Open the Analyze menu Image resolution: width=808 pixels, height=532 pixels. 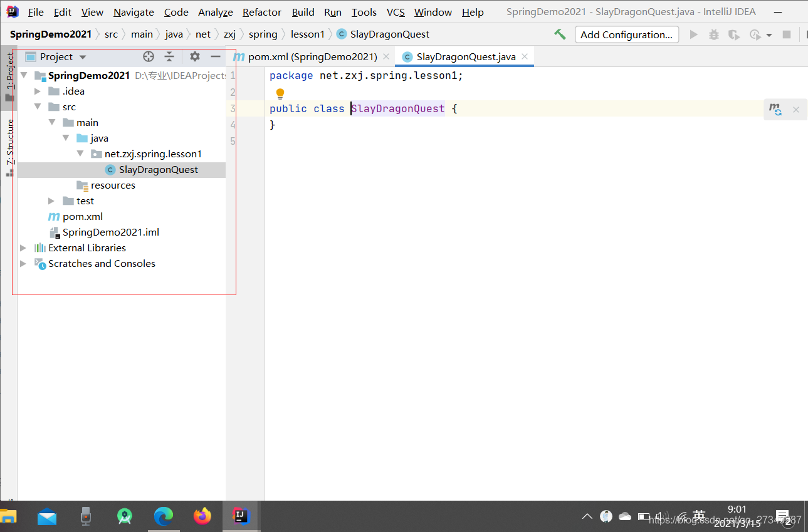click(x=216, y=12)
